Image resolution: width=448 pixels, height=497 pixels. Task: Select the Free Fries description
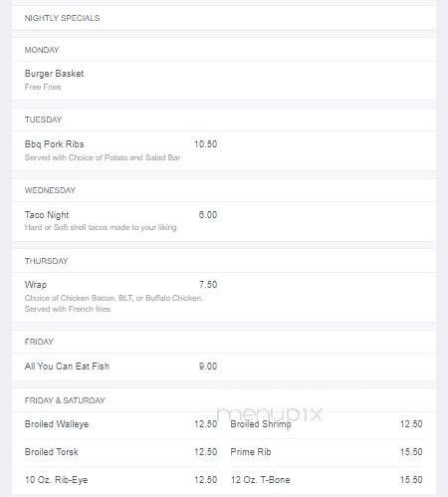click(x=43, y=87)
